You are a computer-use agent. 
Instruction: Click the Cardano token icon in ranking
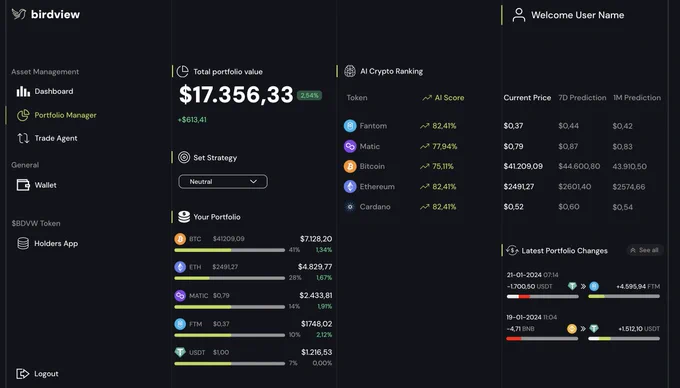[350, 207]
